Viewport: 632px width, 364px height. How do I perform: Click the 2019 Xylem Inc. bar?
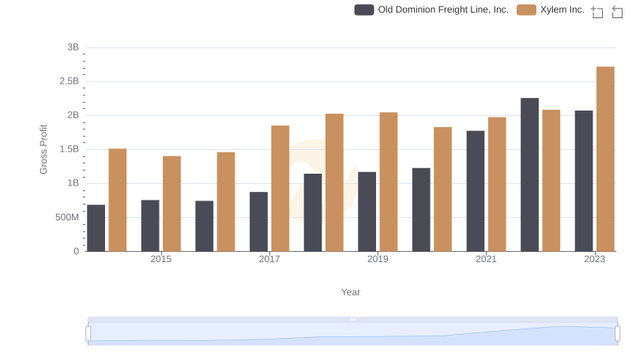[x=388, y=182]
